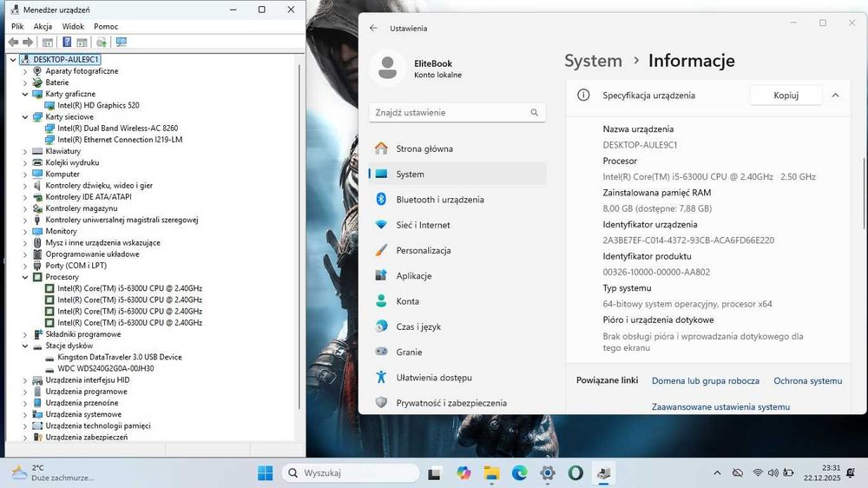Select the WDC WDS240G2G0A-00JH30 drive
Screen dimensions: 868x488
click(x=106, y=368)
